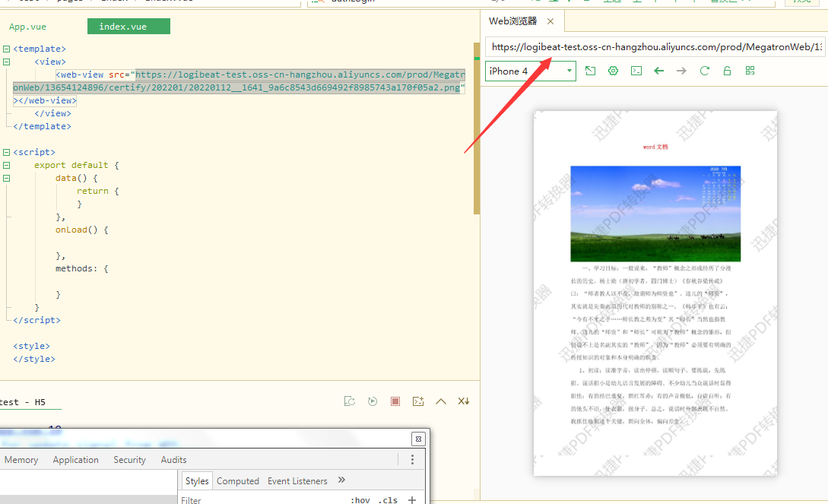Fold the data() function block
This screenshot has height=504, width=828.
coord(6,179)
